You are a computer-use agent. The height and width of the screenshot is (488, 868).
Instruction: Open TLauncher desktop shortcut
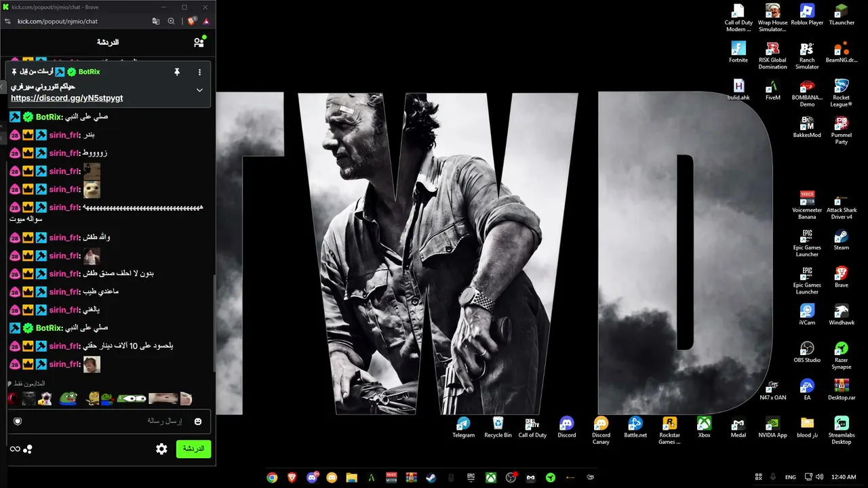pyautogui.click(x=842, y=15)
